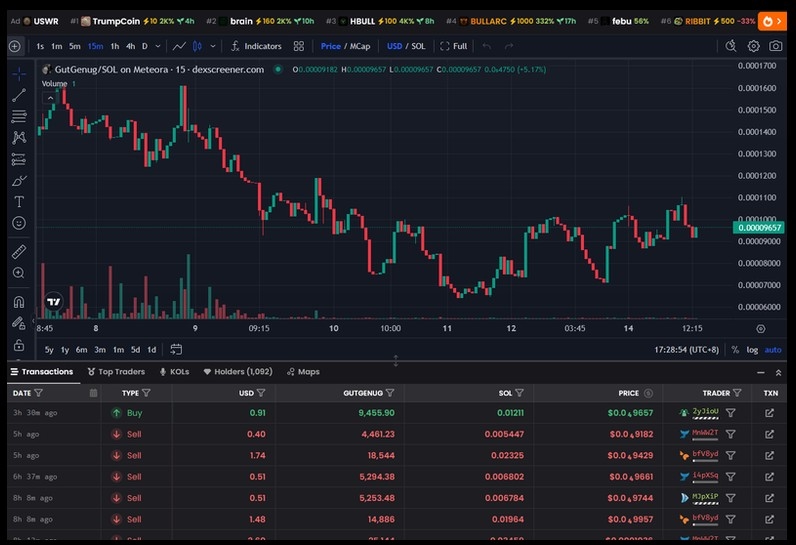Viewport: 796px width, 545px height.
Task: Click the Full screen button
Action: 454,46
